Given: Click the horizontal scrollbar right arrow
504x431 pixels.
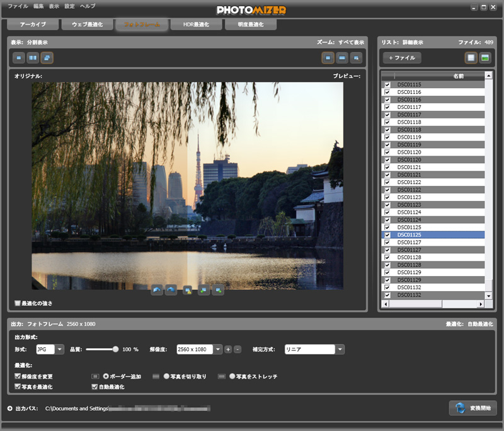Looking at the screenshot, I should point(481,304).
